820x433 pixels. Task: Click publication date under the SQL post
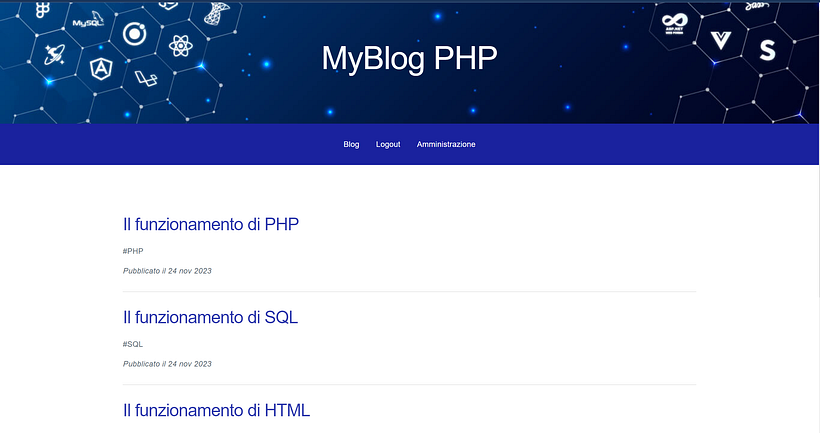[x=167, y=364]
